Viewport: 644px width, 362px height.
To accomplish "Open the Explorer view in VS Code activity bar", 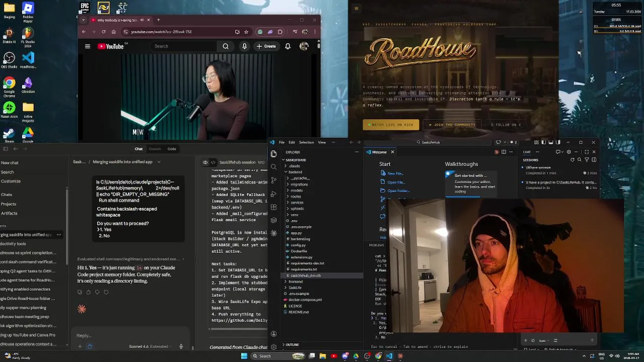I will point(274,154).
